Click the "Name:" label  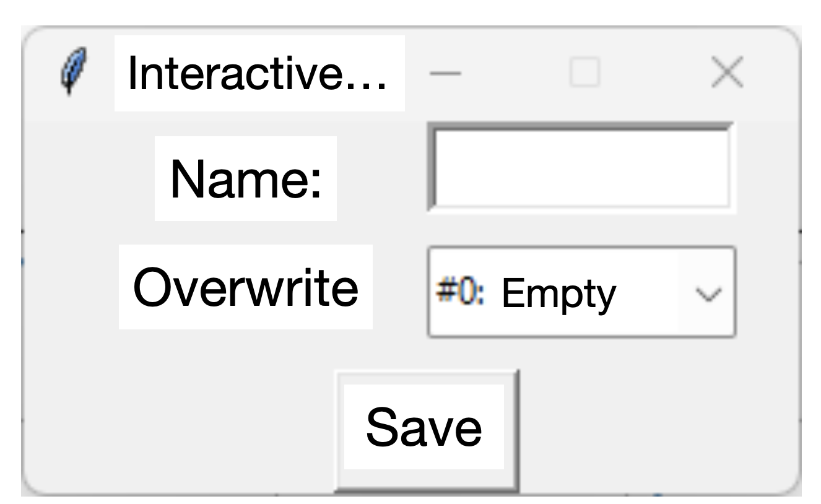(246, 178)
